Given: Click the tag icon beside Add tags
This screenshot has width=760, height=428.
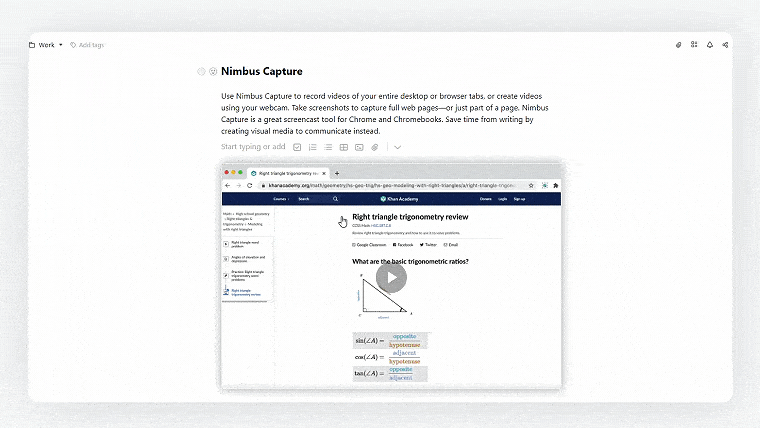Looking at the screenshot, I should 73,45.
